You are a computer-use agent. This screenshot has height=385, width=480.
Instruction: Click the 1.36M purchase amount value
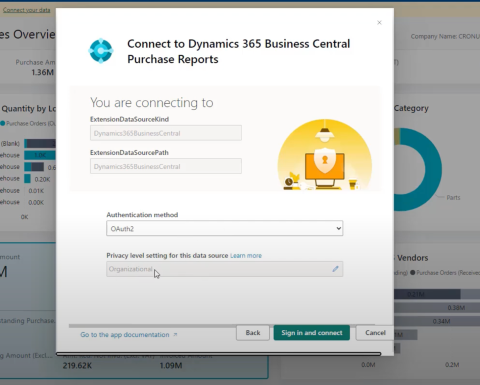point(42,72)
